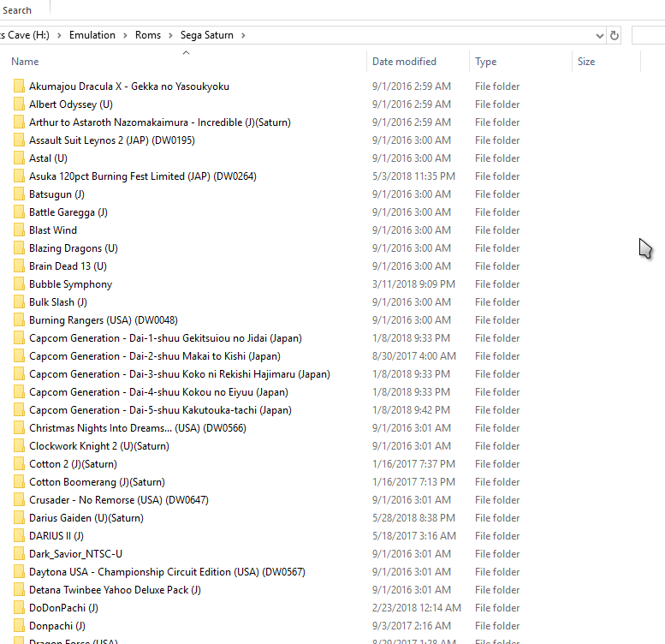The height and width of the screenshot is (644, 665).
Task: Click the Sega Saturn breadcrumb segment
Action: (x=207, y=35)
